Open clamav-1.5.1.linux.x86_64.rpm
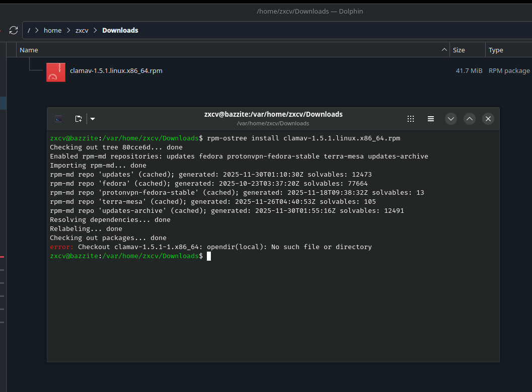The width and height of the screenshot is (532, 392). coord(116,70)
